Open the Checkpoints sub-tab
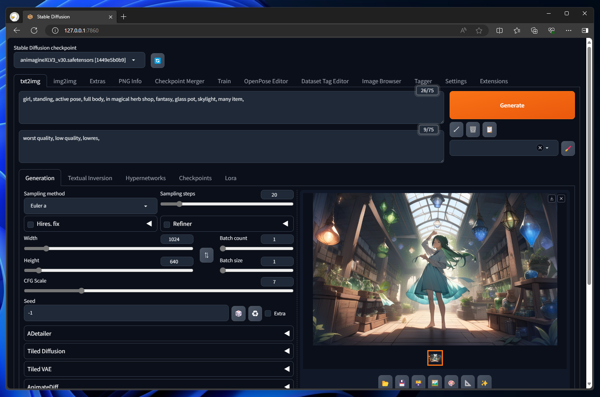600x397 pixels. (x=195, y=178)
